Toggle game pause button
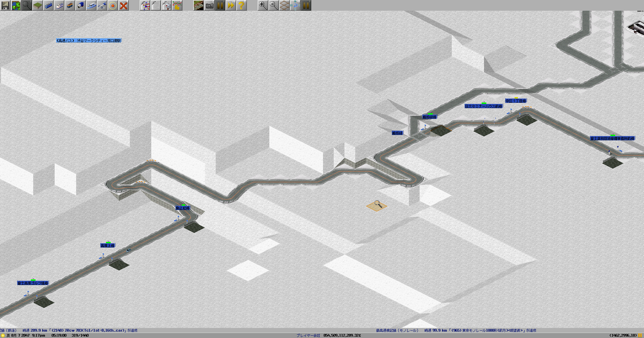The height and width of the screenshot is (338, 644). click(220, 5)
